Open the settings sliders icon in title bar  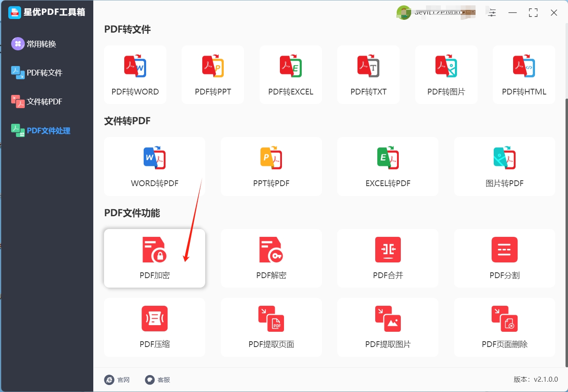pos(492,13)
